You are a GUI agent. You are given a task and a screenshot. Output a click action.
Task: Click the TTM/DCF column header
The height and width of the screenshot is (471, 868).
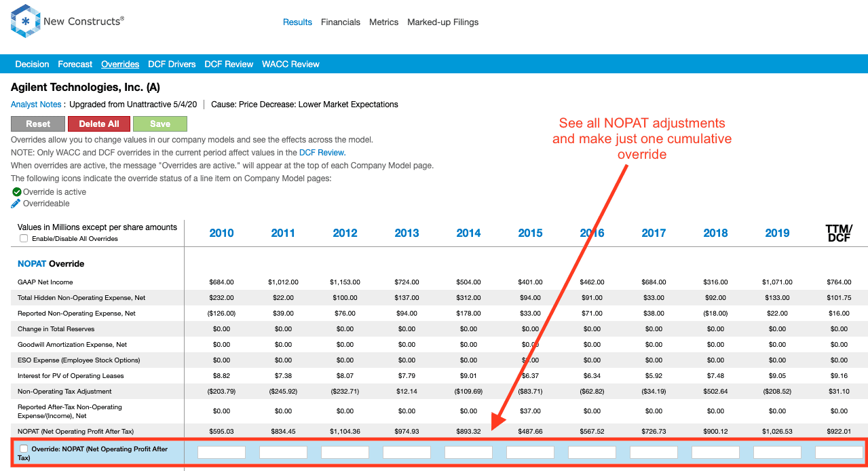pyautogui.click(x=839, y=233)
